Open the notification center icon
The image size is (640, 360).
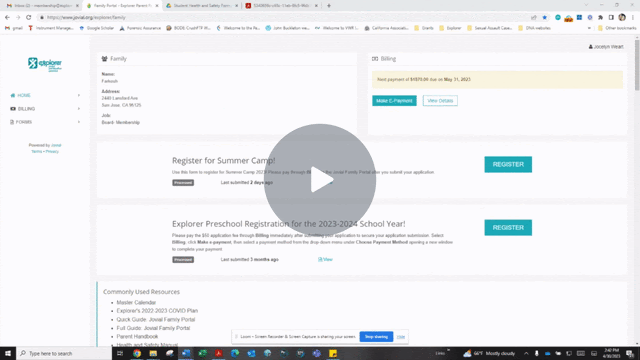[x=630, y=353]
